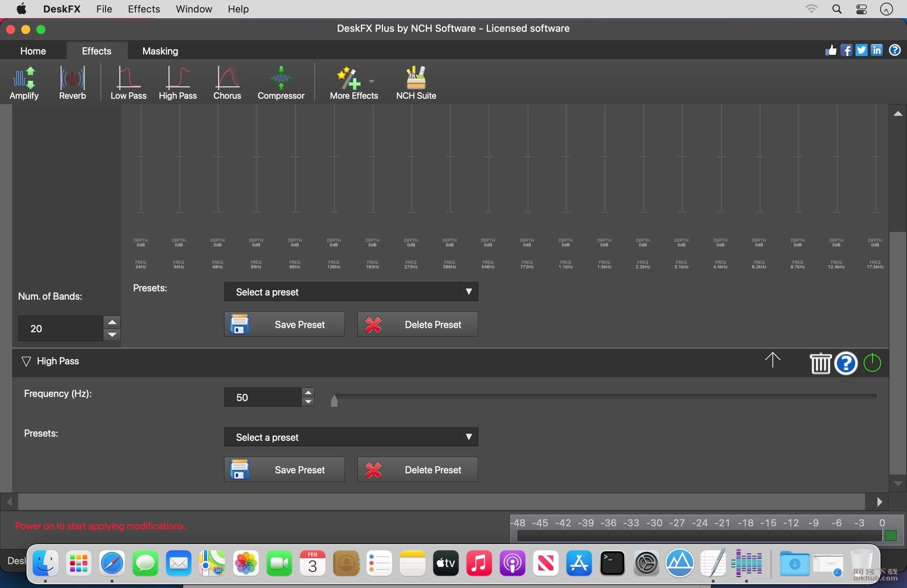
Task: Open the Window menu
Action: (193, 9)
